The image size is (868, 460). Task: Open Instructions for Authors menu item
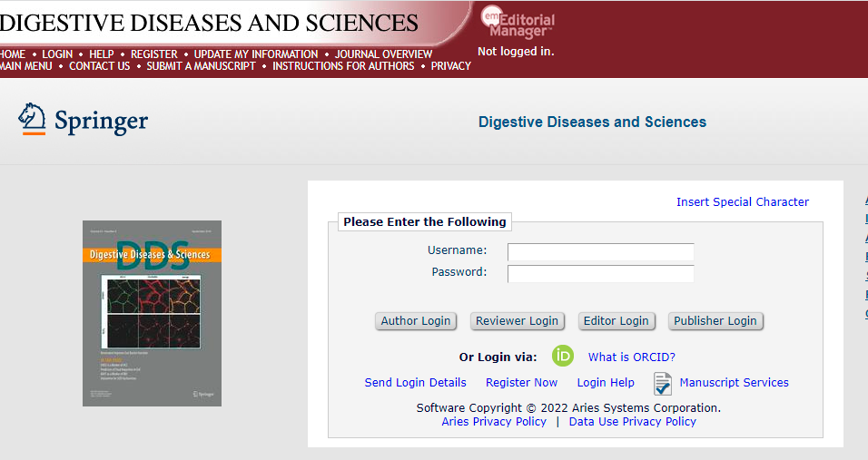point(343,66)
